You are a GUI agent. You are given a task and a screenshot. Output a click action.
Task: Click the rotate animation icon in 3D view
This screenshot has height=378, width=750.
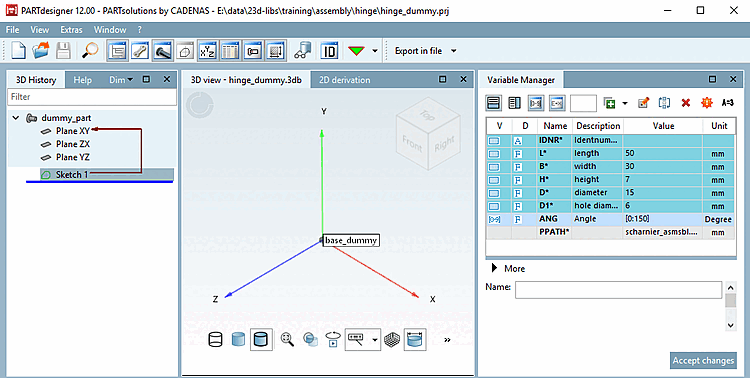point(333,339)
